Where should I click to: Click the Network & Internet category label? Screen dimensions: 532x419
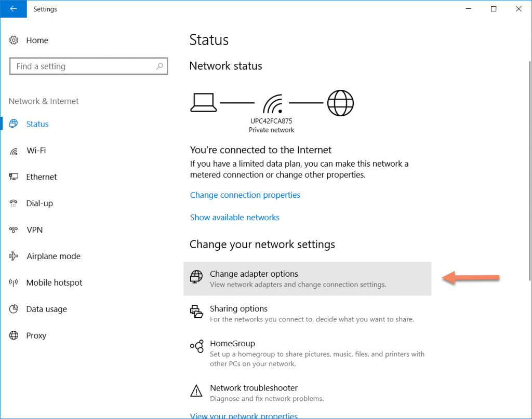[x=44, y=101]
